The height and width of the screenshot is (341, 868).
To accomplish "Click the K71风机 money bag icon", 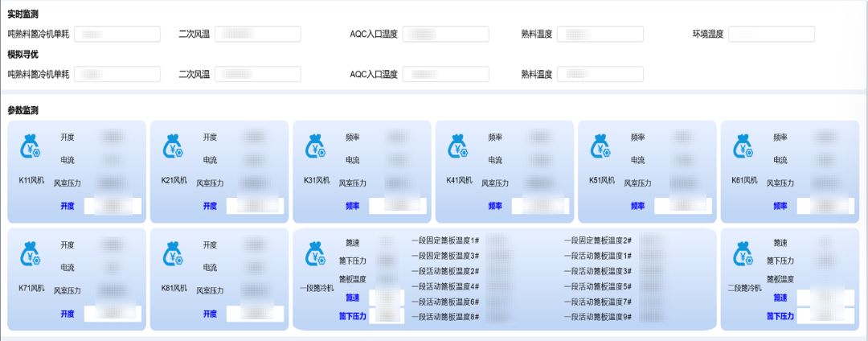I will coord(32,254).
